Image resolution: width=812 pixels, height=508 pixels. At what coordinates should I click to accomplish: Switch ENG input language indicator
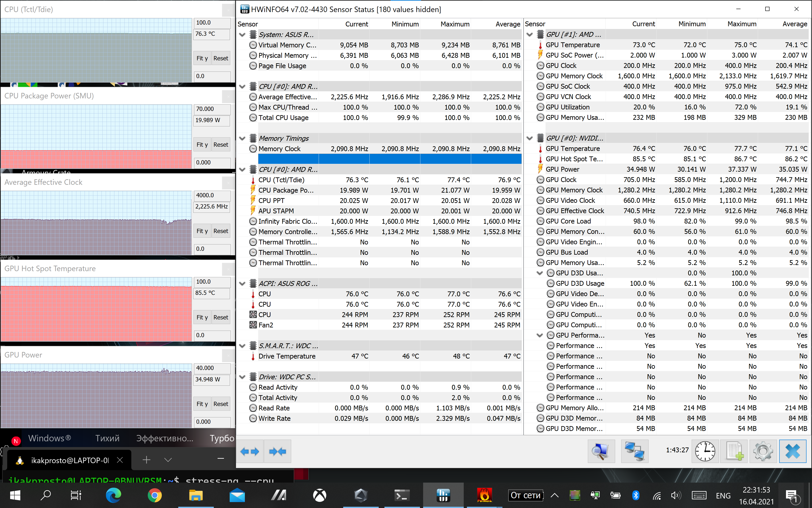pyautogui.click(x=723, y=496)
